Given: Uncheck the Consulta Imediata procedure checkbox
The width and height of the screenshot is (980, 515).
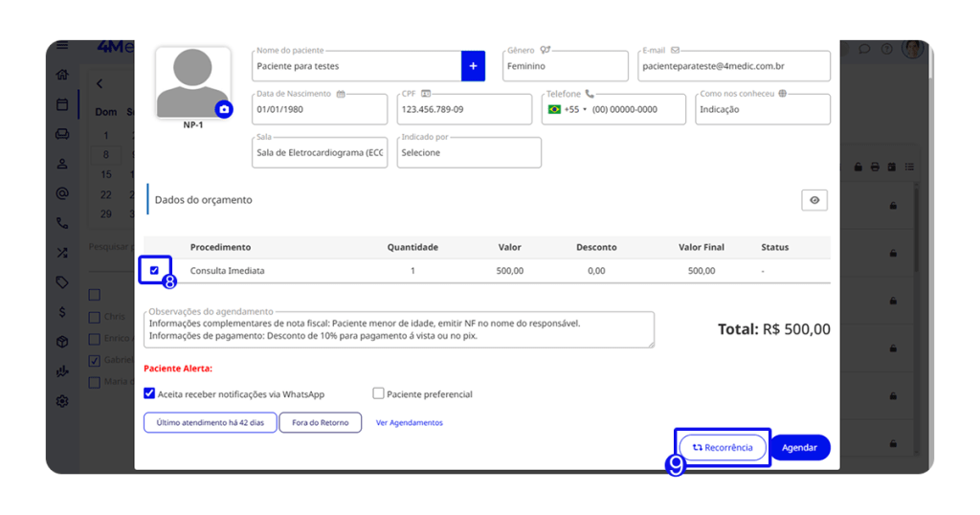Looking at the screenshot, I should (x=154, y=271).
